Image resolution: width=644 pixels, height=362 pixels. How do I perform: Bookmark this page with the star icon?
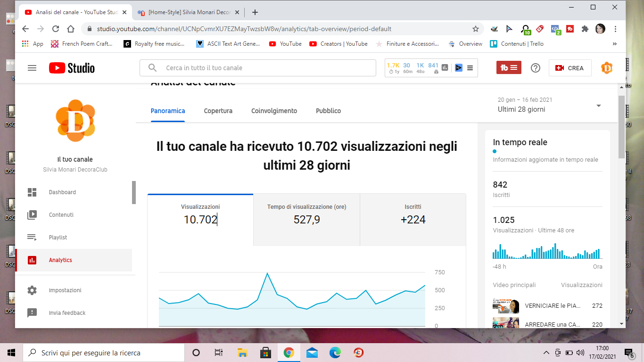476,29
